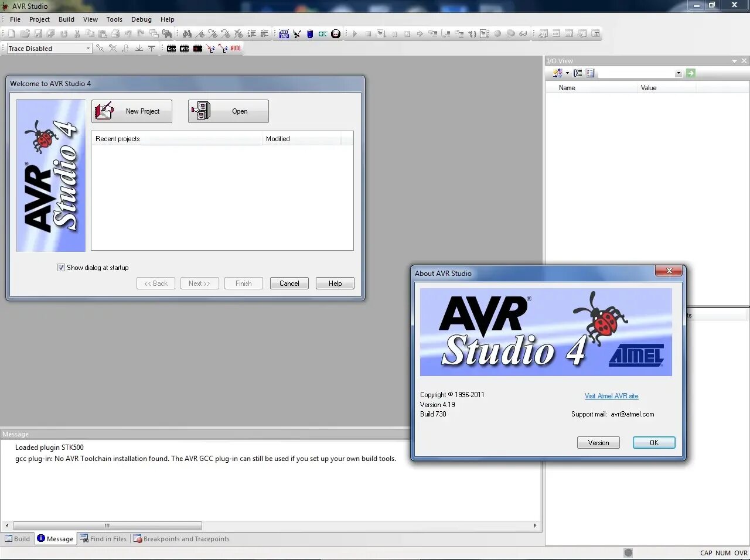
Task: Click the Message pane scroll right arrow
Action: [535, 525]
